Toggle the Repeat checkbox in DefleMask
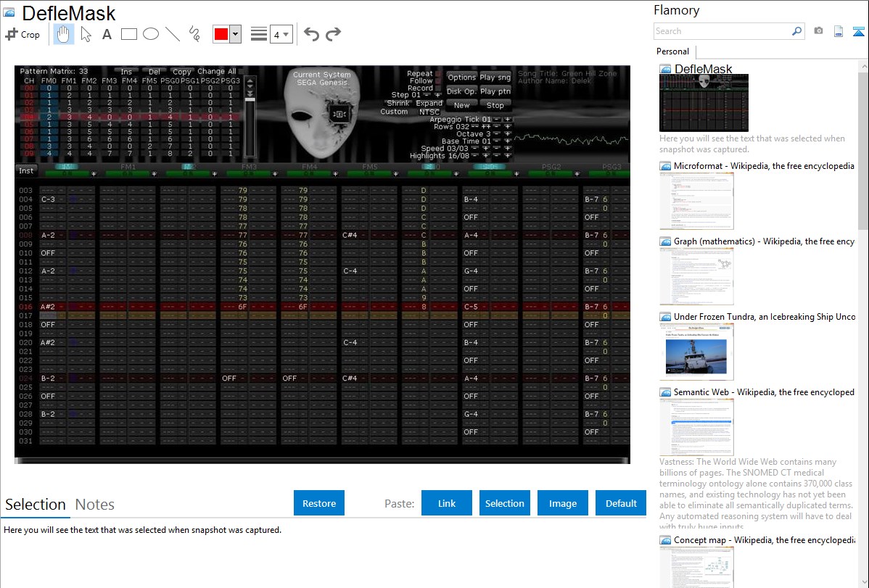The width and height of the screenshot is (869, 588). click(438, 74)
